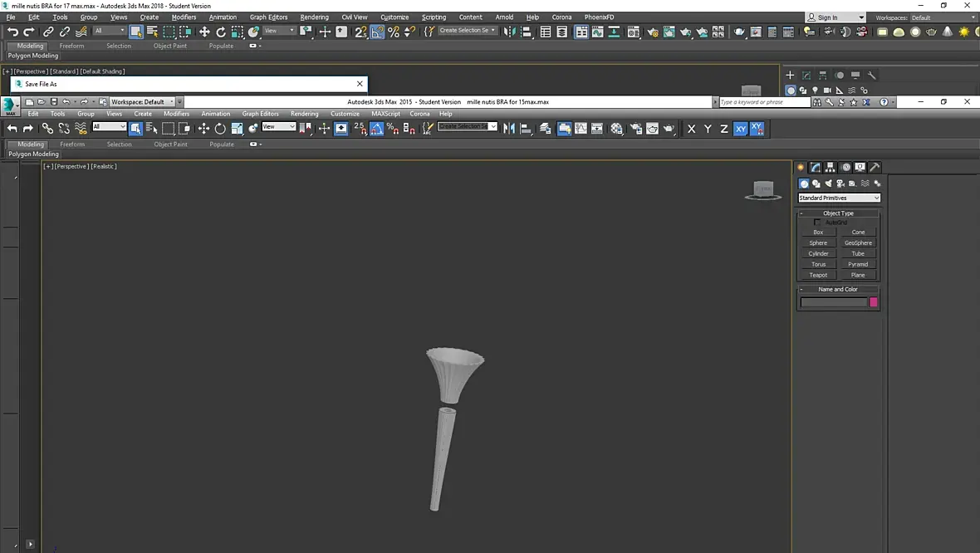The width and height of the screenshot is (980, 553).
Task: Click the magenta object color swatch
Action: click(x=873, y=302)
